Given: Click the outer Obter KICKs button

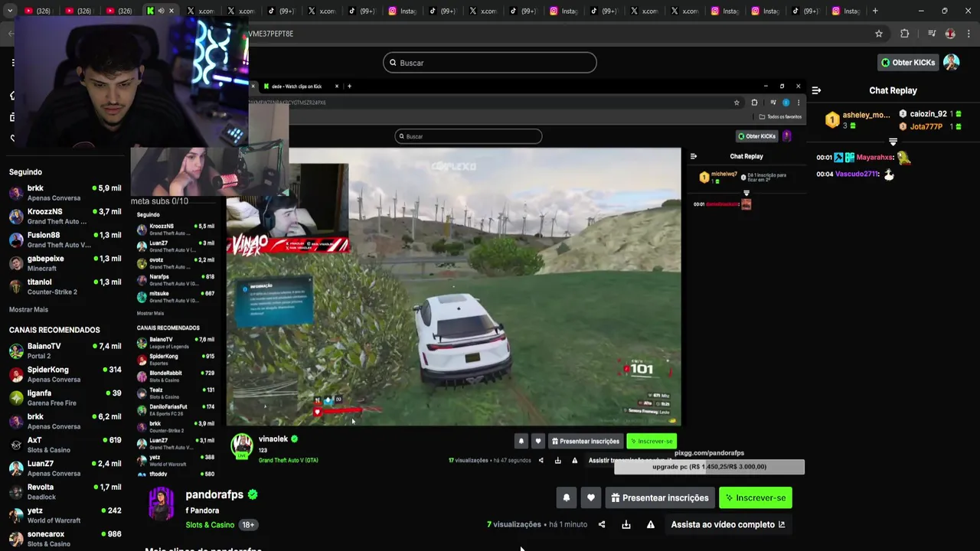Looking at the screenshot, I should (908, 63).
